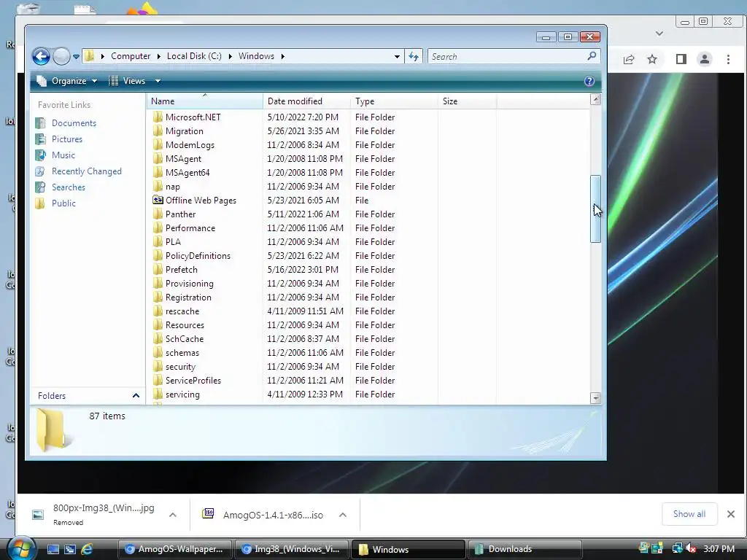Click the Refresh button beside the address bar

[413, 57]
